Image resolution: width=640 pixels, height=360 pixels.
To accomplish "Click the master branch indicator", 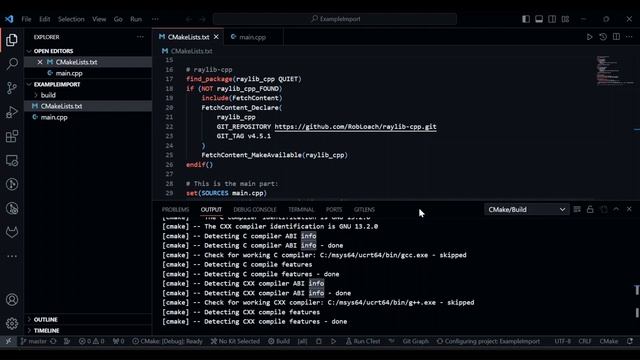I will 34,341.
